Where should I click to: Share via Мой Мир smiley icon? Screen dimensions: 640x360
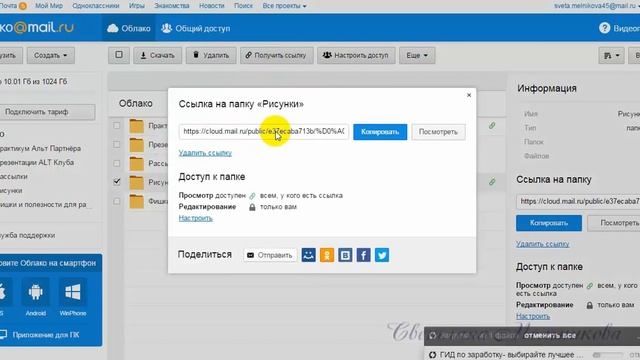[309, 255]
